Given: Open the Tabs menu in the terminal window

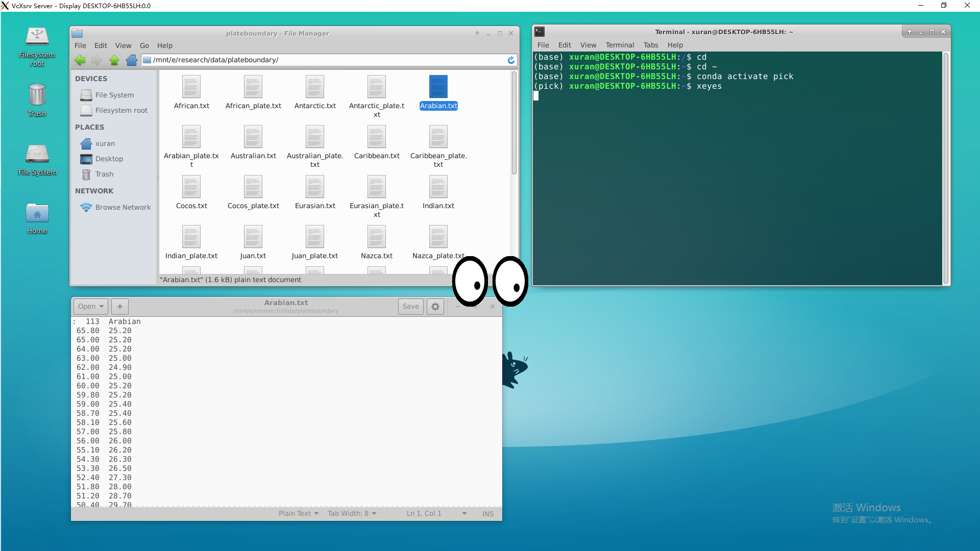Looking at the screenshot, I should [x=651, y=45].
